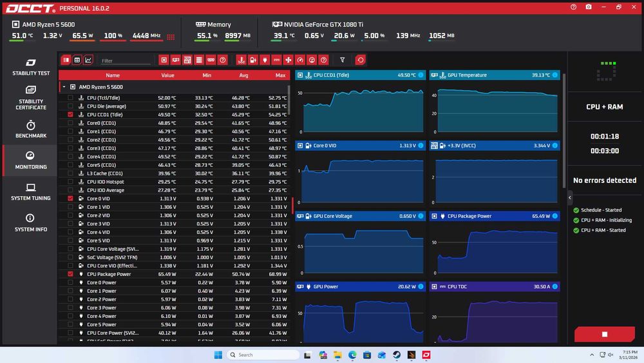Image resolution: width=644 pixels, height=363 pixels.
Task: Open info for Core 0 VID graph
Action: click(x=421, y=146)
